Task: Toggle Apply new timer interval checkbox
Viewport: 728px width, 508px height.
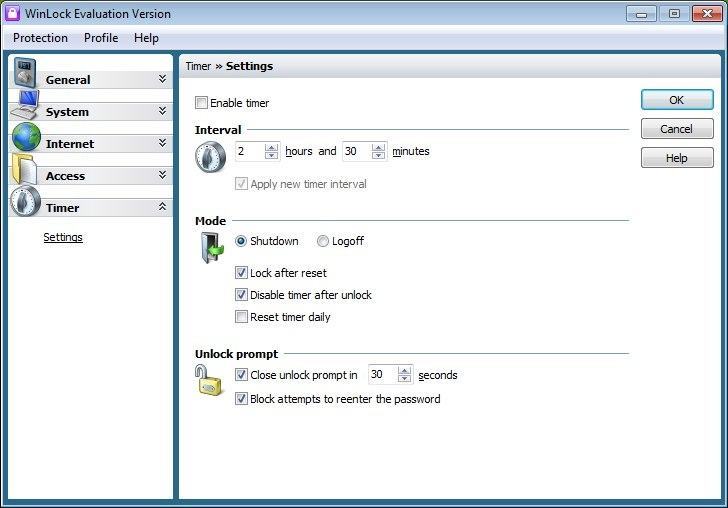Action: [241, 183]
